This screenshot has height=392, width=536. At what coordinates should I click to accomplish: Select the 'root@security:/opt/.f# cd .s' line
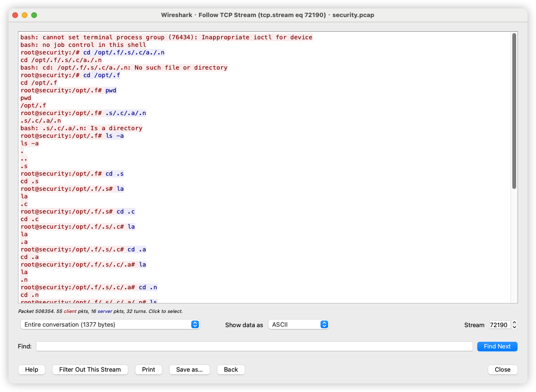(x=72, y=174)
